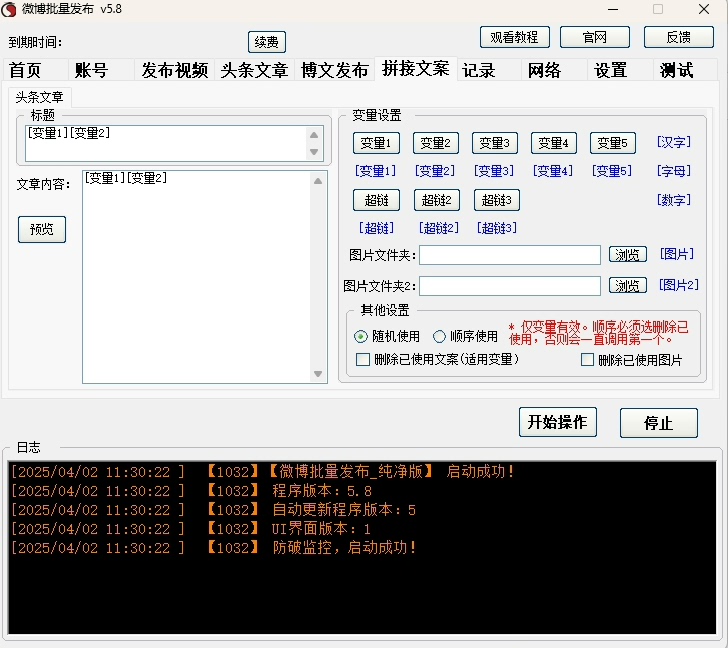Insert the [数字] tag link
This screenshot has height=648, width=728.
click(674, 200)
